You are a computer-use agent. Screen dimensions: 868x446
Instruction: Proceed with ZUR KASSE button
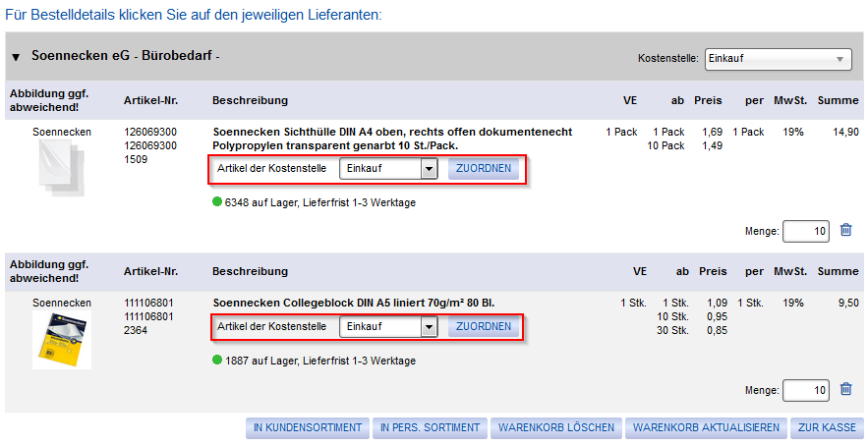pos(827,427)
